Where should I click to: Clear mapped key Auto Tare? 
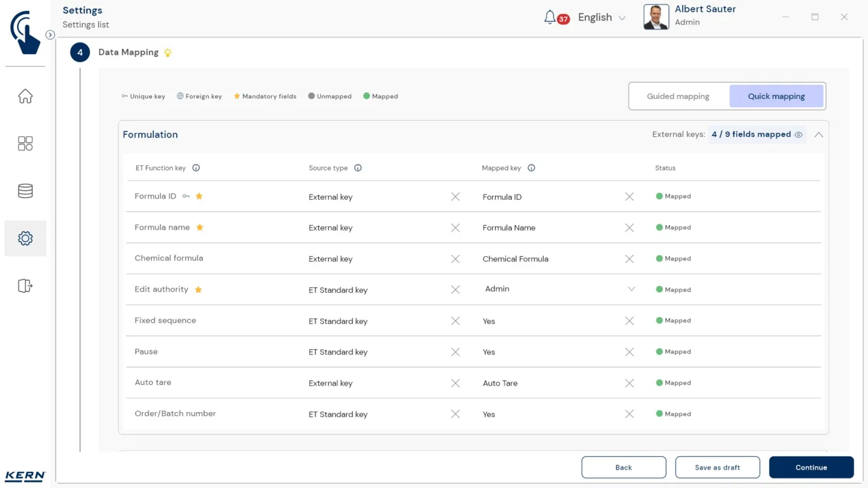click(629, 383)
